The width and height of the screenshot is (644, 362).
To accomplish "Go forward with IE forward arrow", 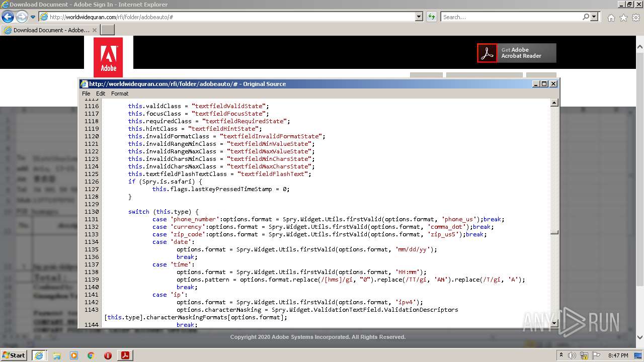I will 22,17.
